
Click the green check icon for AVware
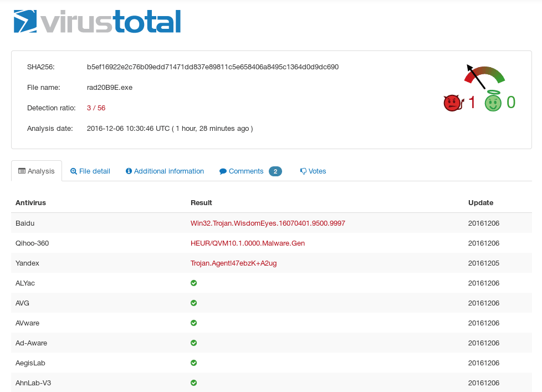193,323
